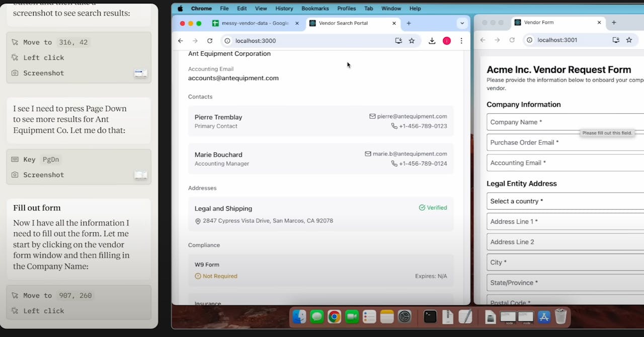Focus the Address Line 1 field
The width and height of the screenshot is (644, 337).
565,221
